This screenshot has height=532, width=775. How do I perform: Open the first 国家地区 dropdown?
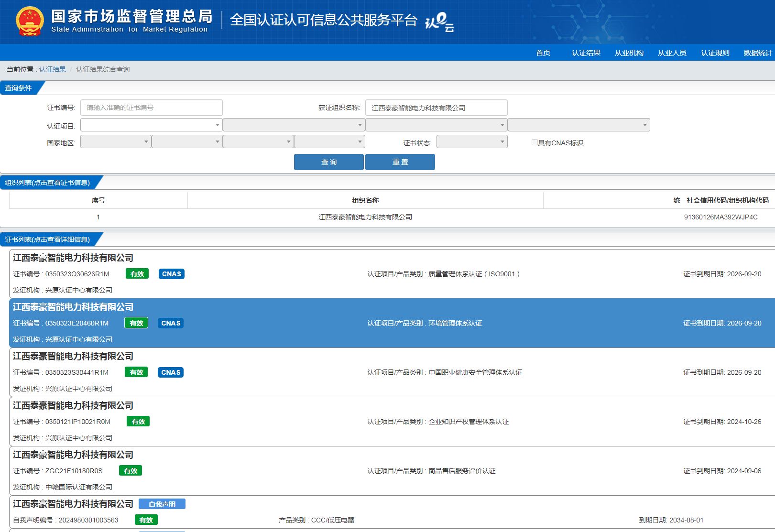point(116,141)
